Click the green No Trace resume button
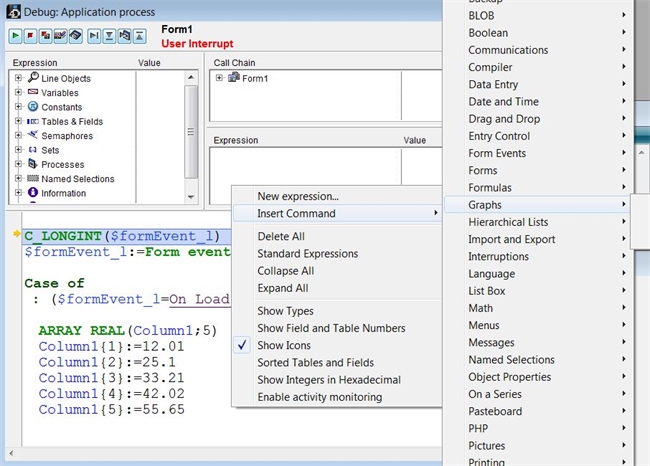Viewport: 650px width, 466px height. (17, 35)
